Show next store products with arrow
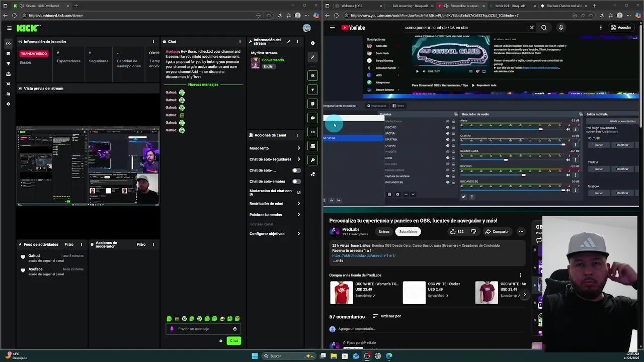Viewport: 644px width, 362px height. click(x=525, y=295)
